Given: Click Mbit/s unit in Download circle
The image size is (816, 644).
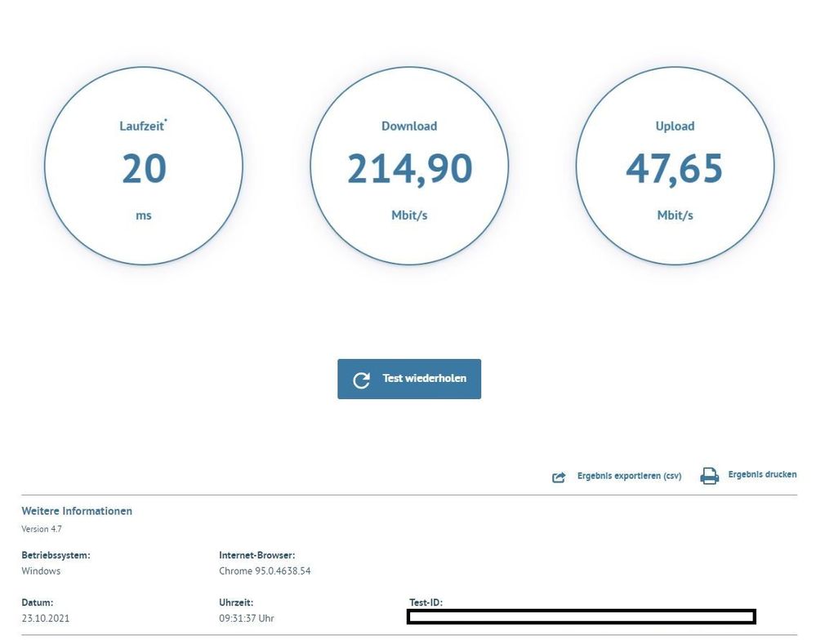Looking at the screenshot, I should tap(409, 215).
